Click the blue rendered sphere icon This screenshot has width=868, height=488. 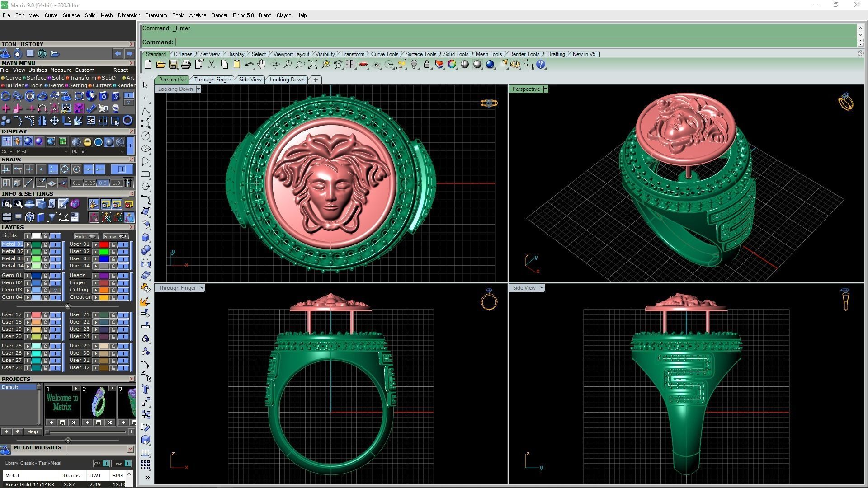point(490,65)
